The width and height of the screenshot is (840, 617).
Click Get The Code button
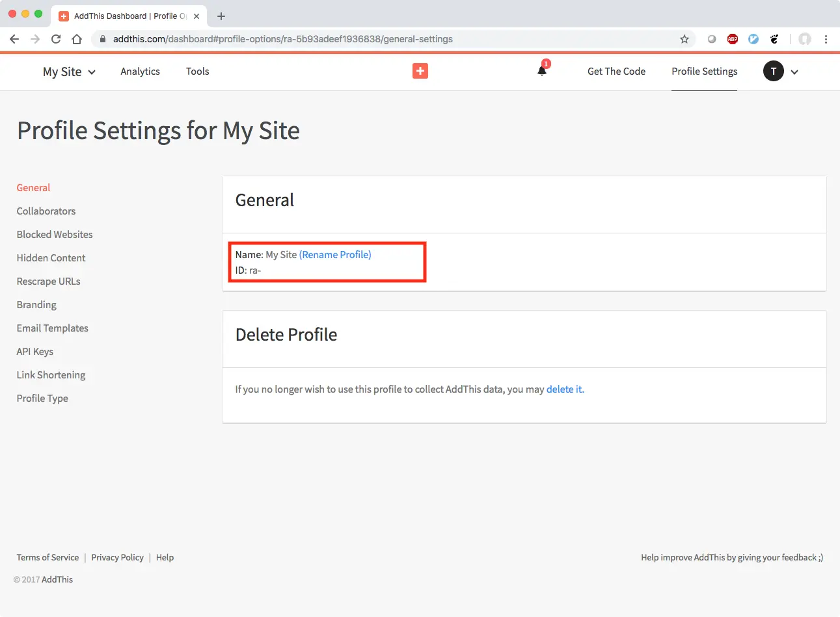pos(616,72)
